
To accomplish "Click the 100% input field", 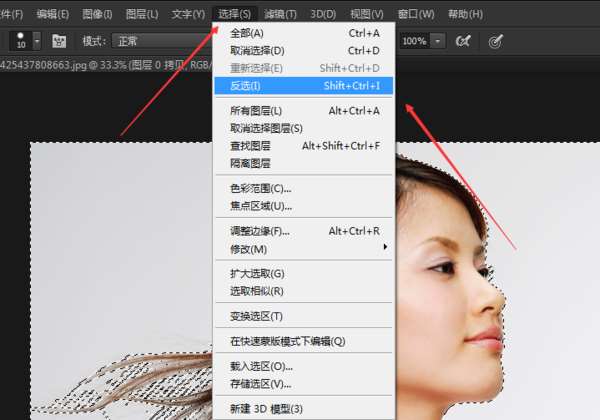I will (415, 41).
